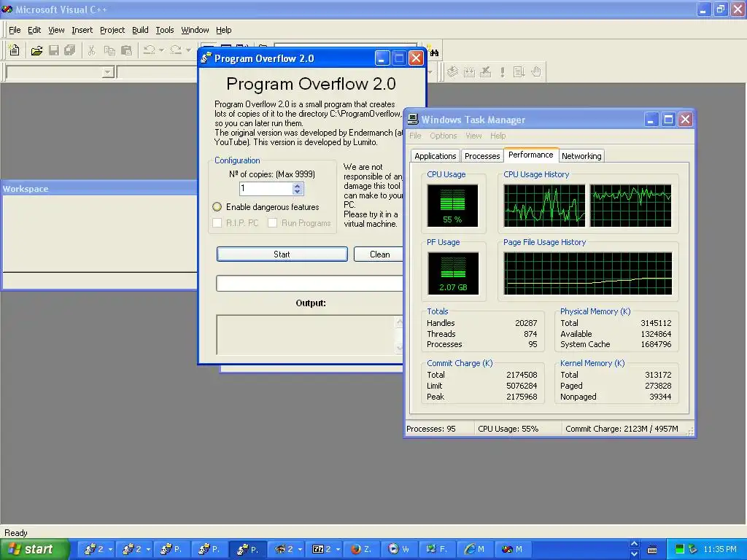Switch to Applications tab in Task Manager
The image size is (747, 560).
[435, 156]
